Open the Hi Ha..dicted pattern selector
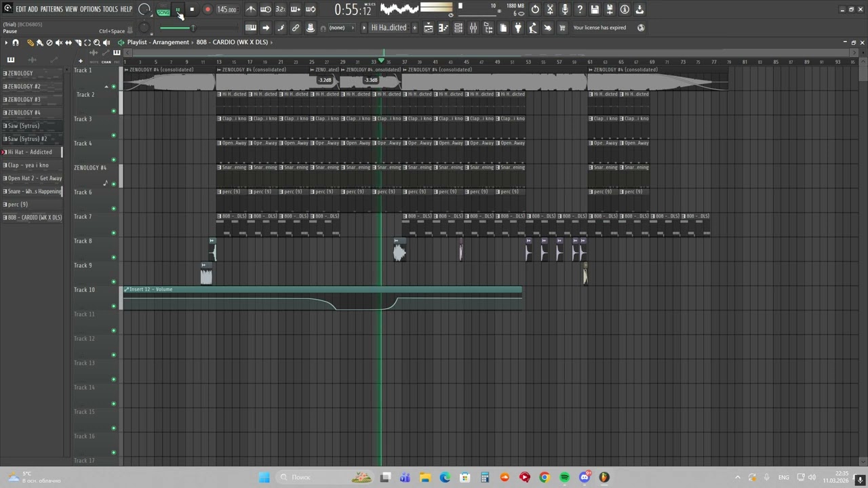Image resolution: width=868 pixels, height=488 pixels. click(x=389, y=28)
